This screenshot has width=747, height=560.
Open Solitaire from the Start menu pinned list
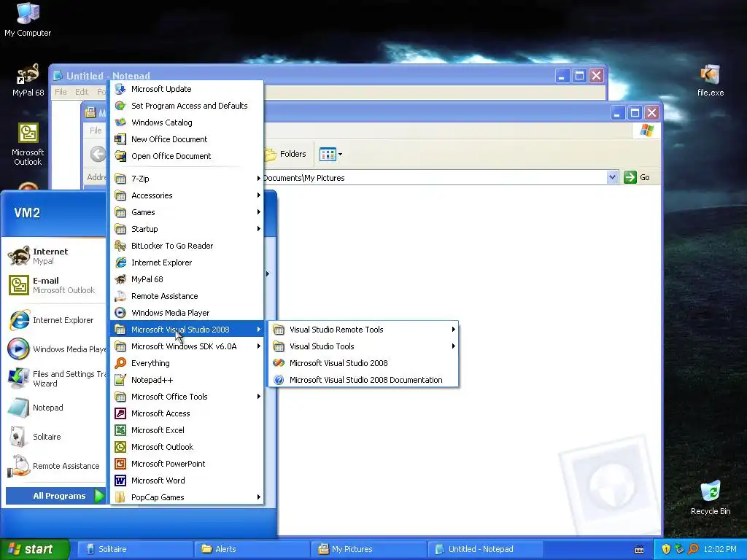tap(55, 437)
